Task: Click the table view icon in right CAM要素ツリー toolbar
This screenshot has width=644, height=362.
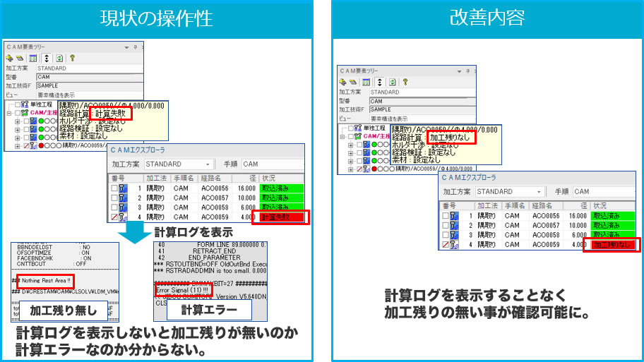Action: tap(366, 82)
